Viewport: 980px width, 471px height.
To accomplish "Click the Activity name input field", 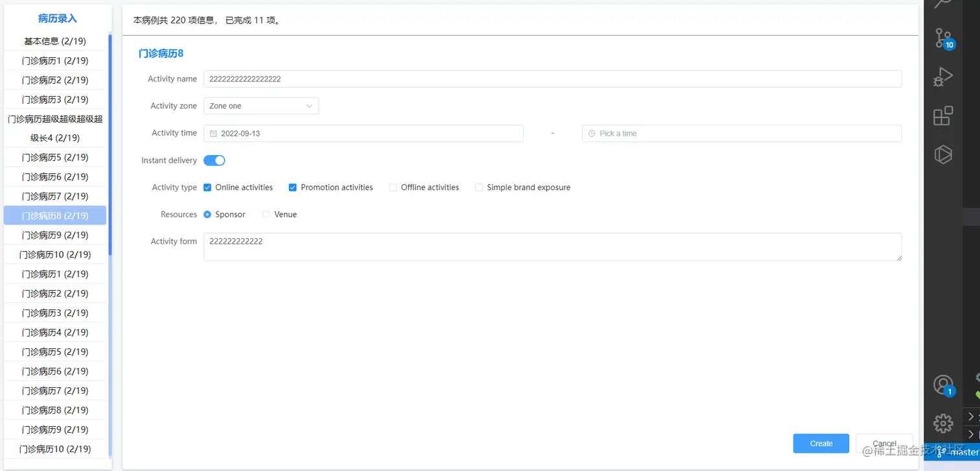I will click(x=552, y=79).
